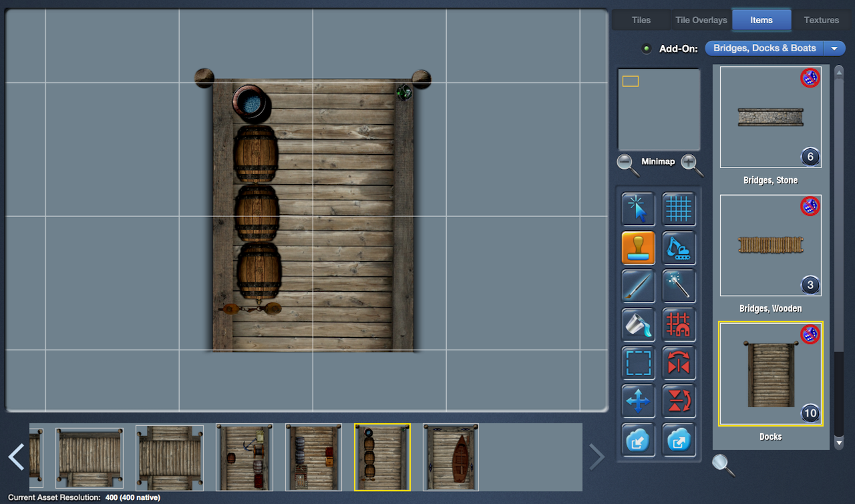Viewport: 855px width, 504px height.
Task: Toggle the grid tool icon
Action: tap(679, 209)
